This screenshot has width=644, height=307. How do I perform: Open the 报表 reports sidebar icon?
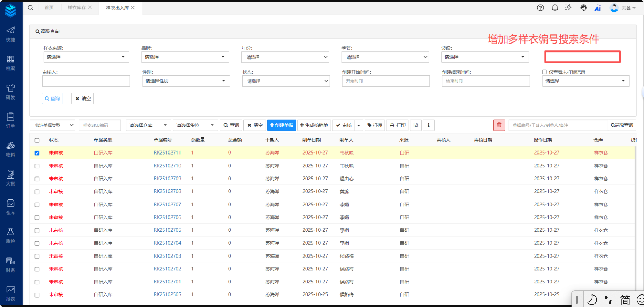[x=10, y=293]
